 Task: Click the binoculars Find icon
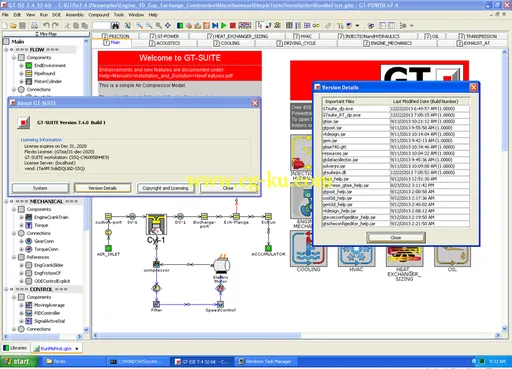115,25
